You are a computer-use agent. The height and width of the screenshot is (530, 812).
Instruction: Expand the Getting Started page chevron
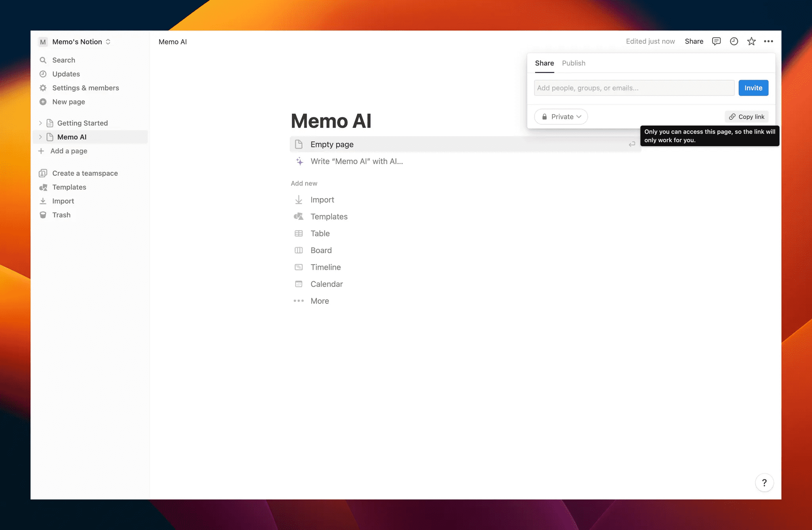click(x=40, y=123)
